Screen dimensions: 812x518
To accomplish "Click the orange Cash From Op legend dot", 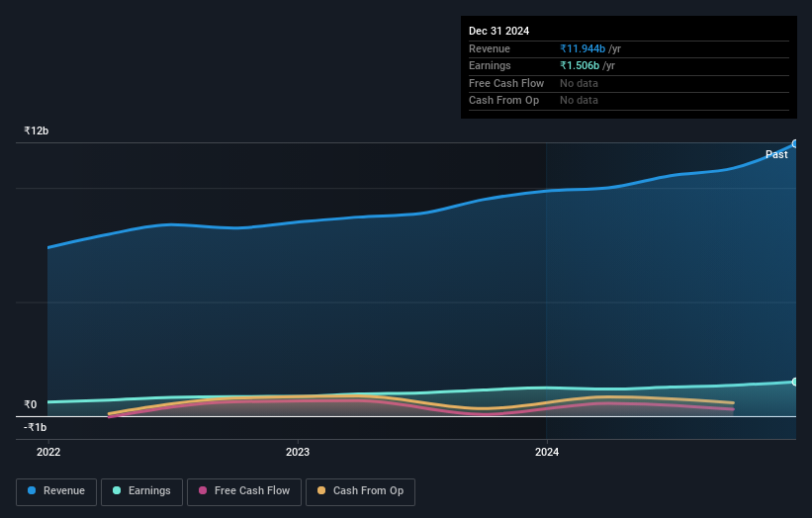I will pos(321,490).
